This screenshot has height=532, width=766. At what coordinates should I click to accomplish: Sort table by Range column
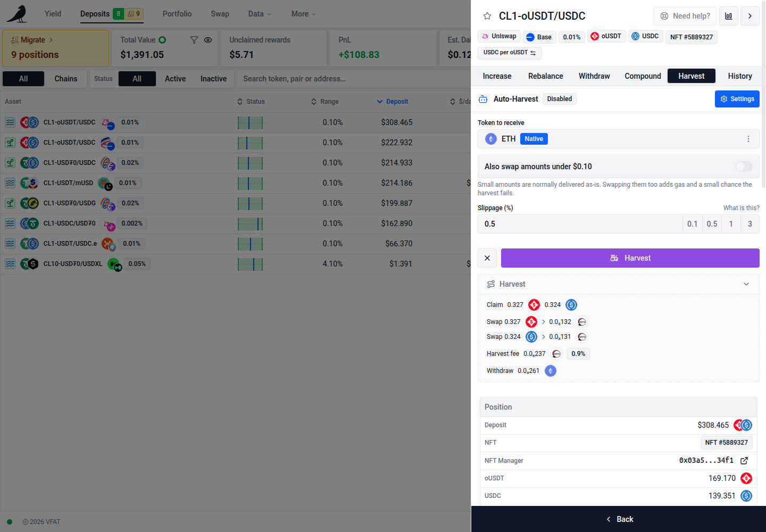[324, 102]
